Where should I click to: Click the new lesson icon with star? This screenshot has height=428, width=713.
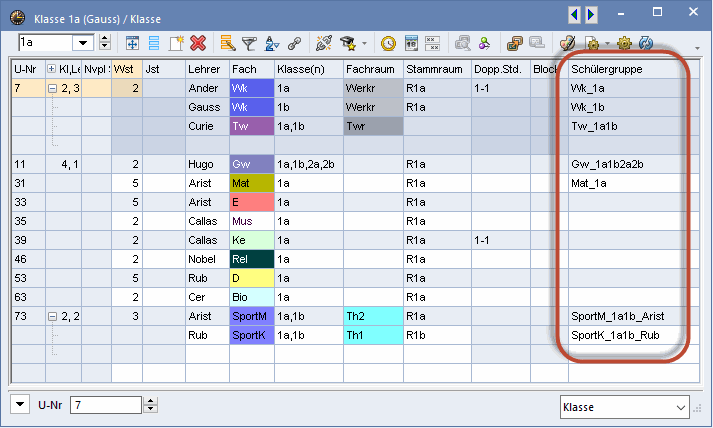[x=176, y=43]
